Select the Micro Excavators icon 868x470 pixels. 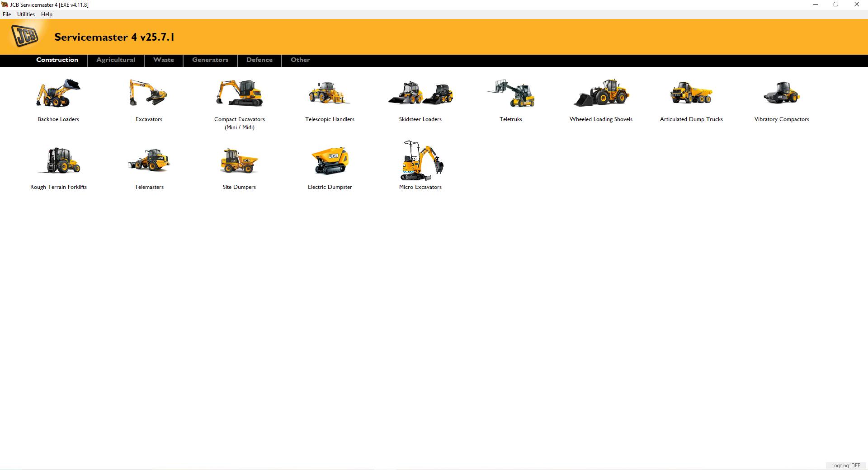pyautogui.click(x=421, y=160)
